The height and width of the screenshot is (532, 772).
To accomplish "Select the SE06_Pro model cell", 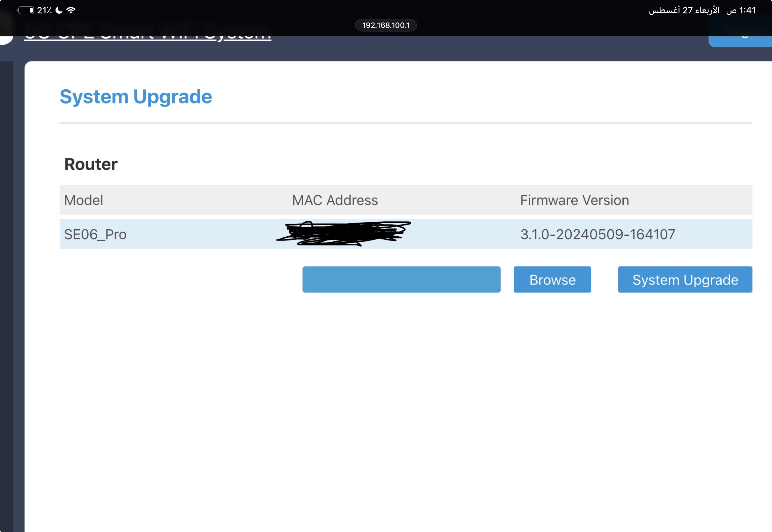I will pyautogui.click(x=95, y=235).
